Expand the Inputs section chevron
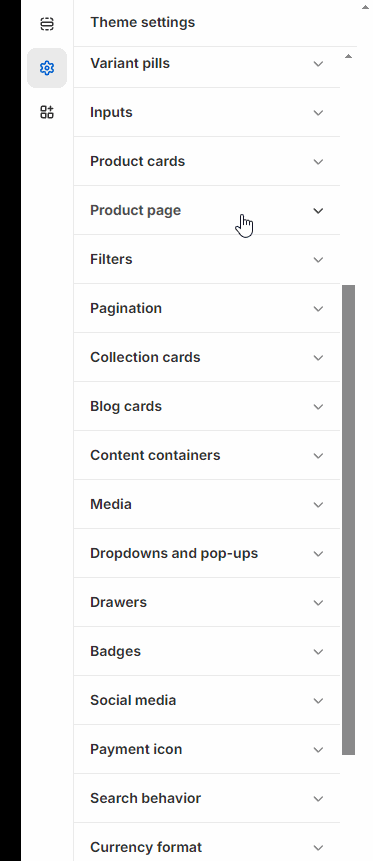The width and height of the screenshot is (373, 861). point(318,113)
